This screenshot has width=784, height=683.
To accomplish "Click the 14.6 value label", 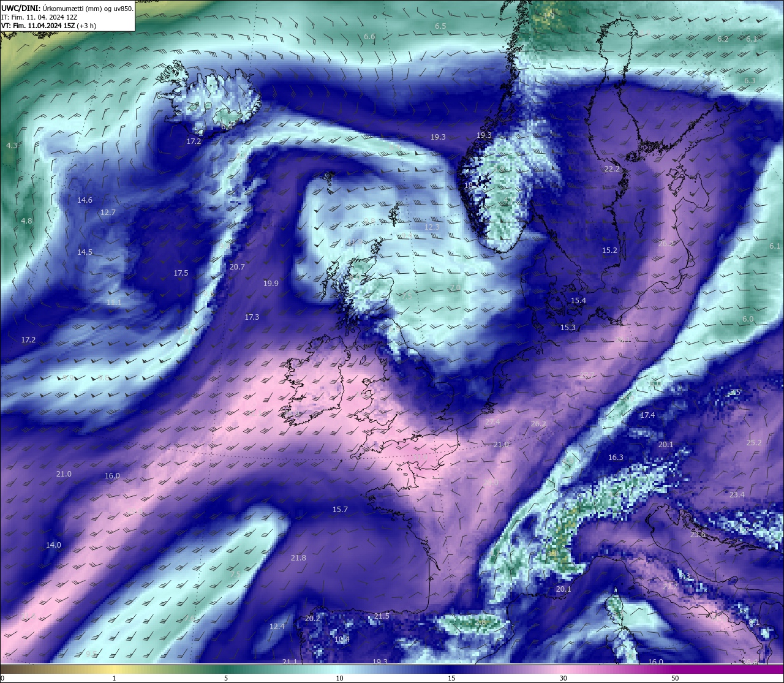I will point(85,200).
